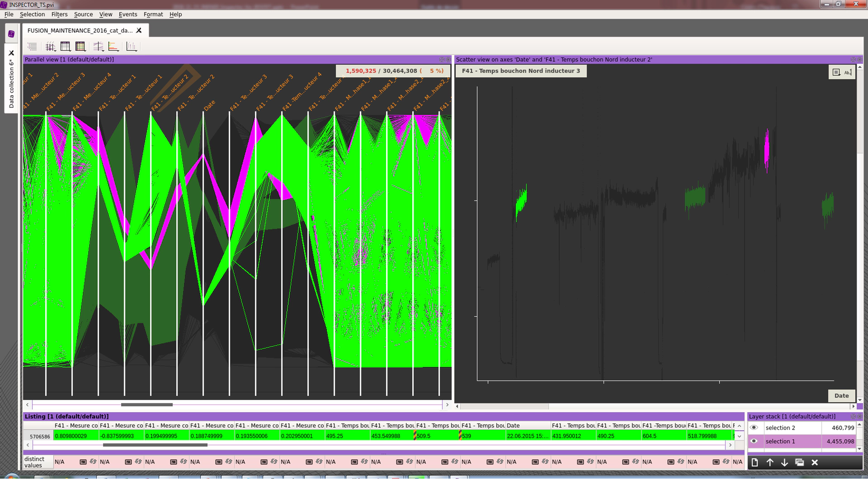Create a new layer in Layer stack
The width and height of the screenshot is (868, 480).
(x=755, y=463)
